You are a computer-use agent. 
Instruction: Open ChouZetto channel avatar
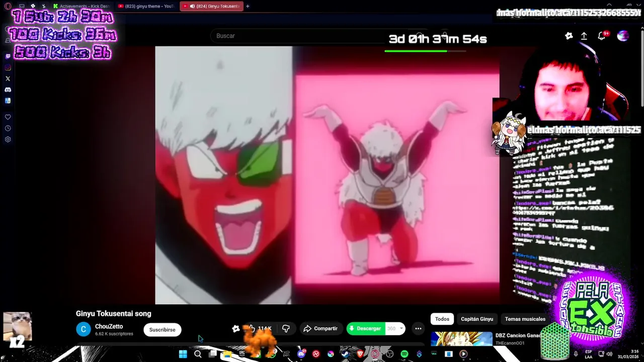click(83, 329)
